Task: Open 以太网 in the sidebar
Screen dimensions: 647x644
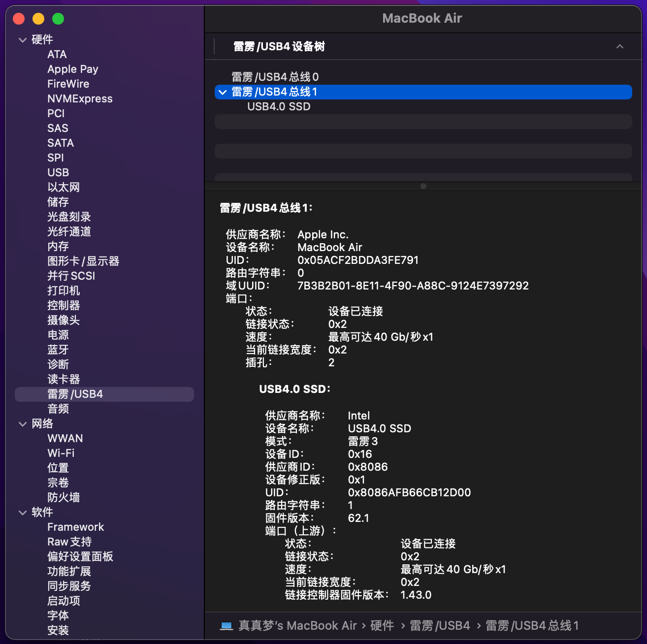Action: pyautogui.click(x=64, y=188)
